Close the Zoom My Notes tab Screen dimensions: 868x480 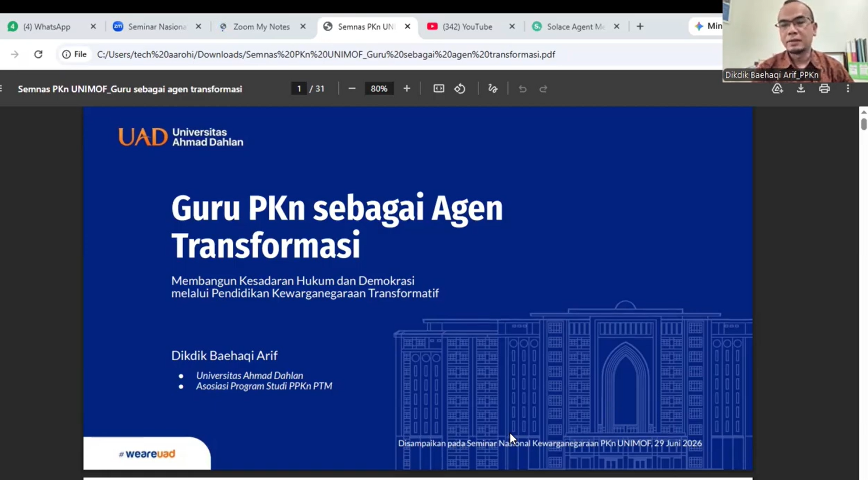coord(303,26)
